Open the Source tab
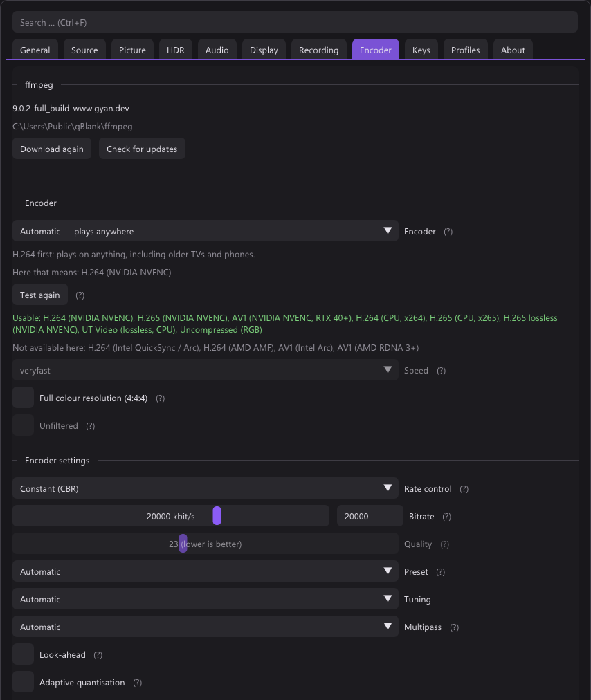 click(x=84, y=50)
